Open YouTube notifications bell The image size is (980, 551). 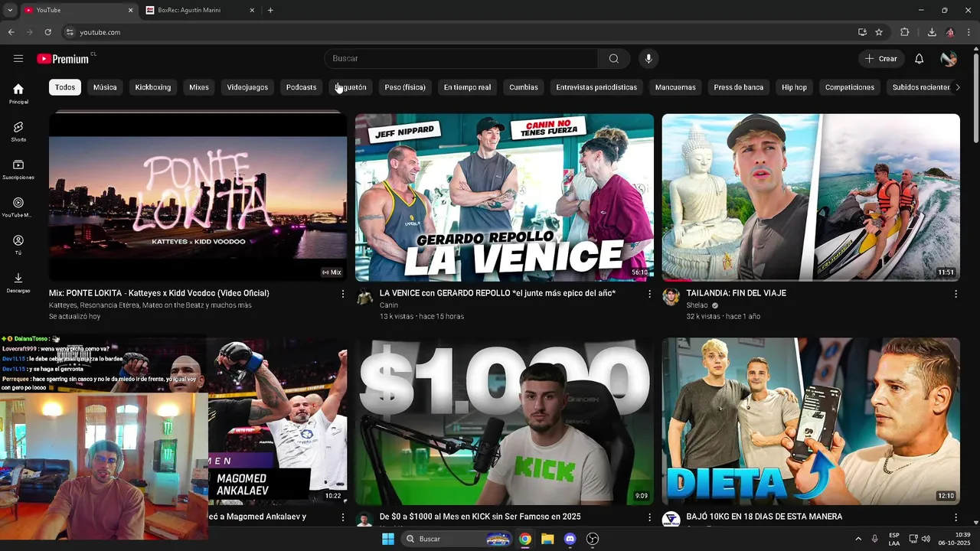(x=920, y=58)
